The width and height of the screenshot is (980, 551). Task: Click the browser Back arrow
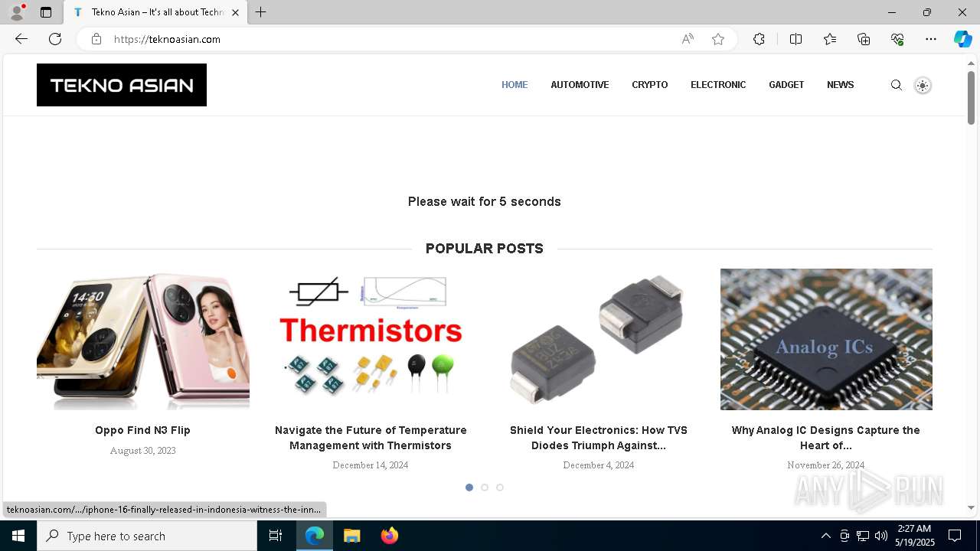21,39
